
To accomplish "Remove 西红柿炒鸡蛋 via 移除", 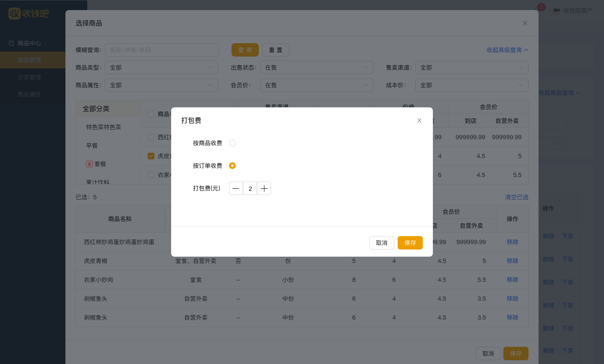I will (x=513, y=242).
